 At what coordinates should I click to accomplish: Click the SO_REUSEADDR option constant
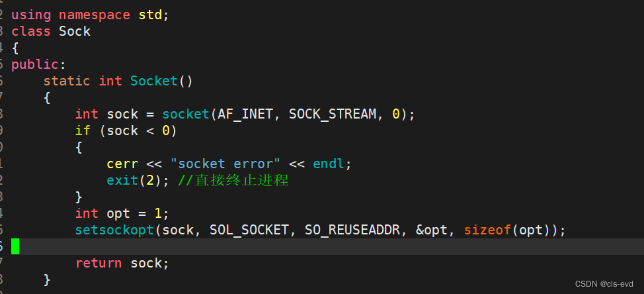click(x=352, y=230)
